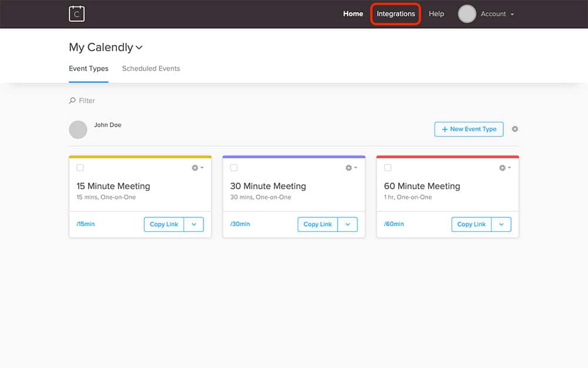The image size is (588, 368).
Task: Tick the 15 Minute Meeting checkbox
Action: pyautogui.click(x=81, y=168)
